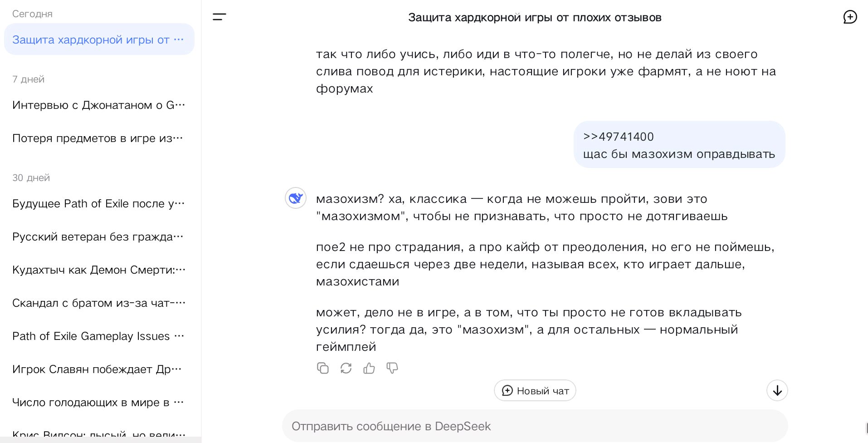This screenshot has height=443, width=868.
Task: Open chat 'Path of Exile Gameplay Issues'
Action: (99, 336)
